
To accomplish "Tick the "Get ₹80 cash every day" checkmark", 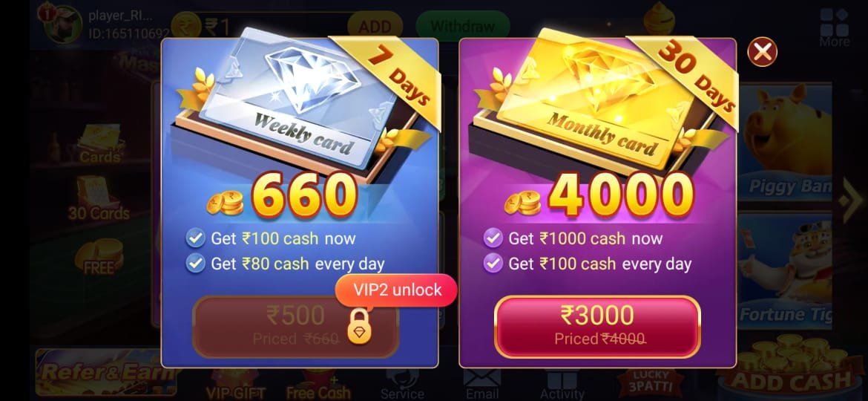I will [x=195, y=263].
